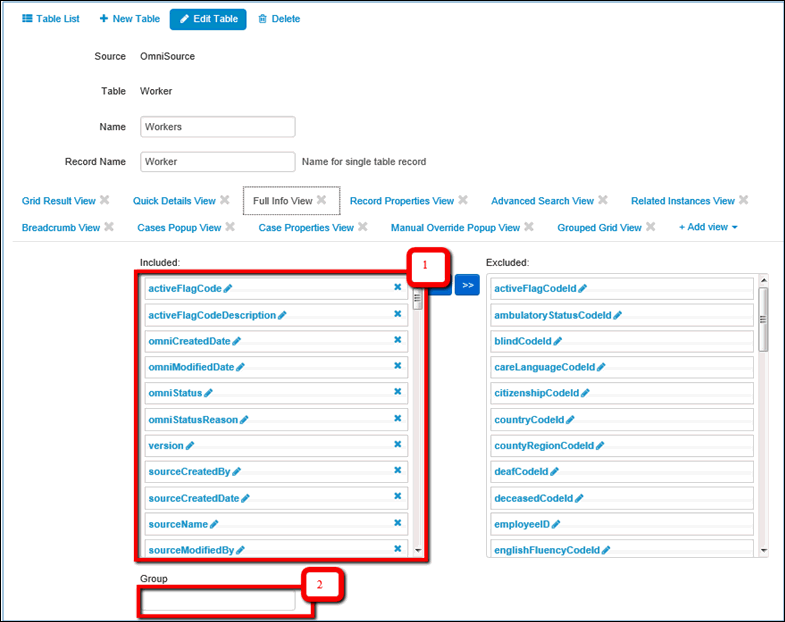Remove sourceName from Included list
This screenshot has width=785, height=622.
point(397,522)
